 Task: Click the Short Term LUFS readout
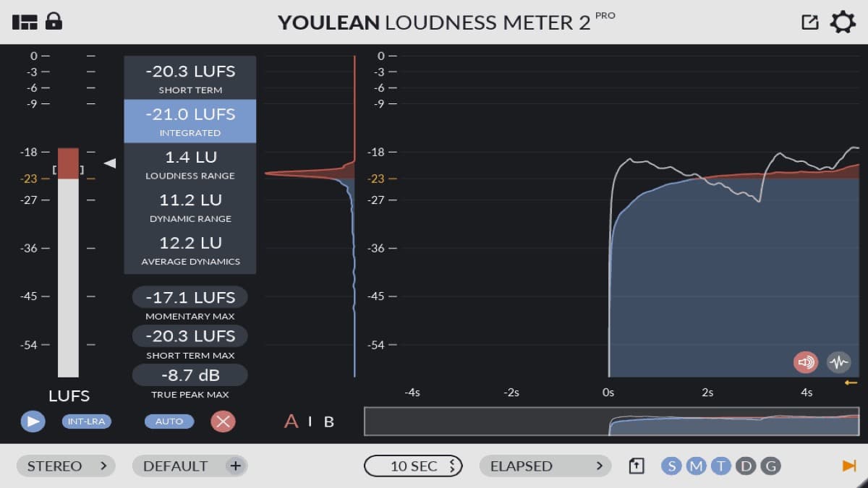point(190,78)
